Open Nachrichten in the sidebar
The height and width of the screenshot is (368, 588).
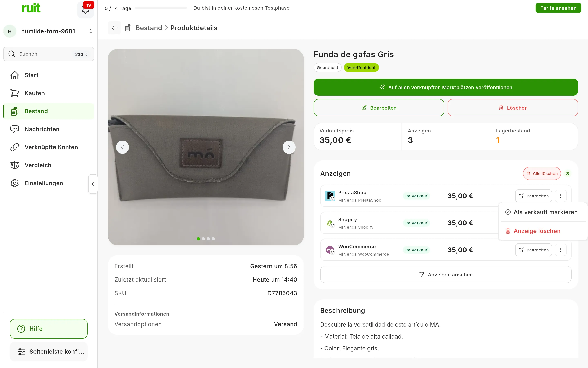(49, 129)
